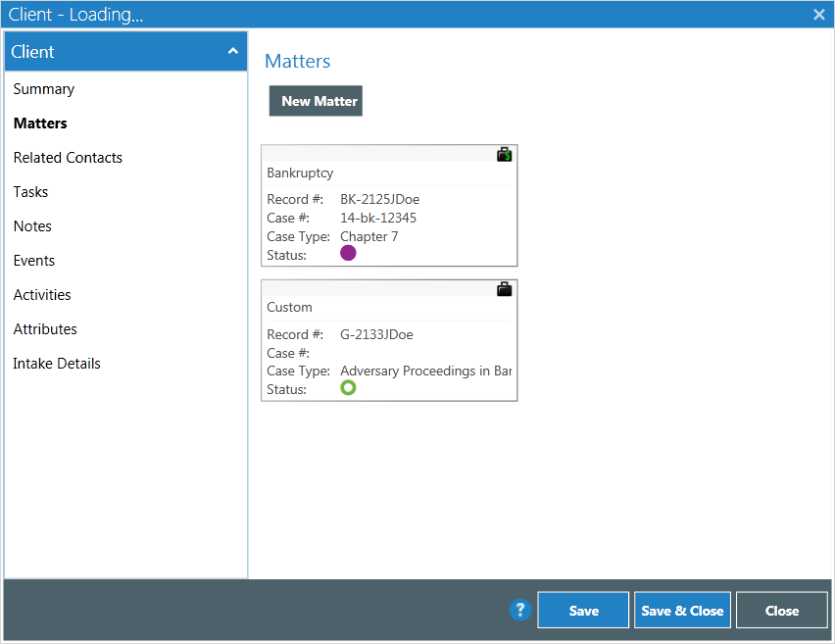The image size is (835, 644).
Task: Open the Related Contacts section
Action: [68, 157]
